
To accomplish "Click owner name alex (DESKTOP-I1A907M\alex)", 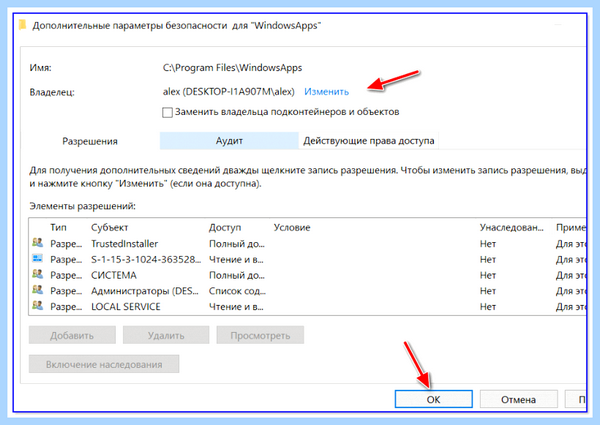I will click(228, 92).
